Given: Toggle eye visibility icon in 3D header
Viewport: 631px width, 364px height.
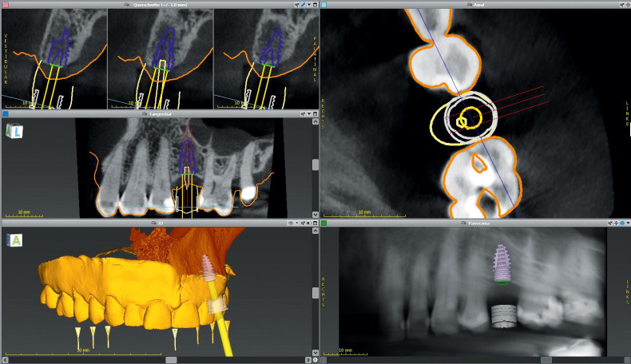Looking at the screenshot, I should coord(291,223).
